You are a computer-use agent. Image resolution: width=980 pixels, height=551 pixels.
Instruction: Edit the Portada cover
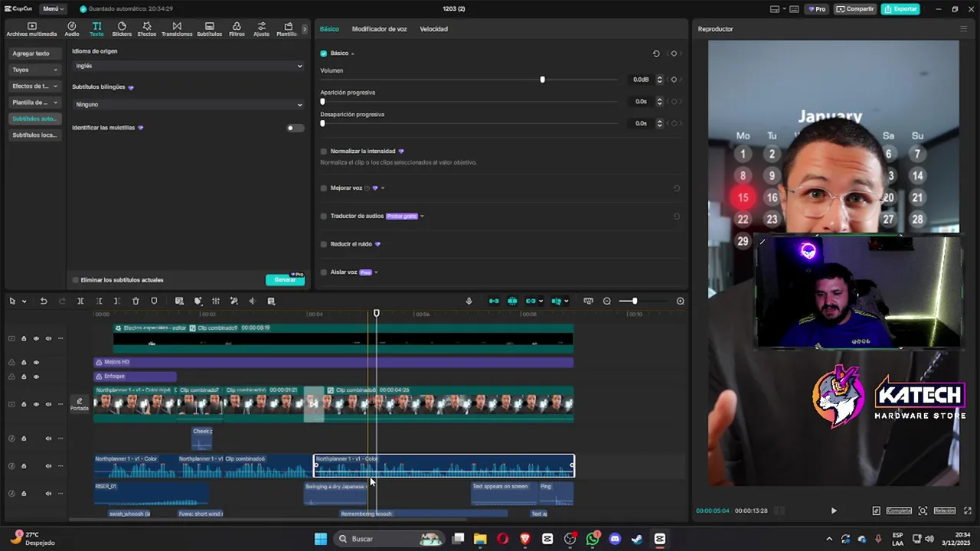pos(80,404)
